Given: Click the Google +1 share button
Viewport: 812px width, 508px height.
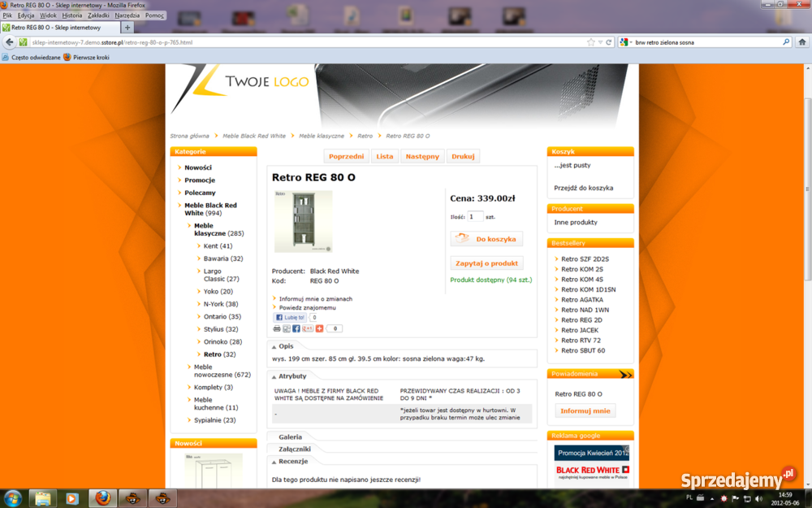Looking at the screenshot, I should tap(308, 328).
